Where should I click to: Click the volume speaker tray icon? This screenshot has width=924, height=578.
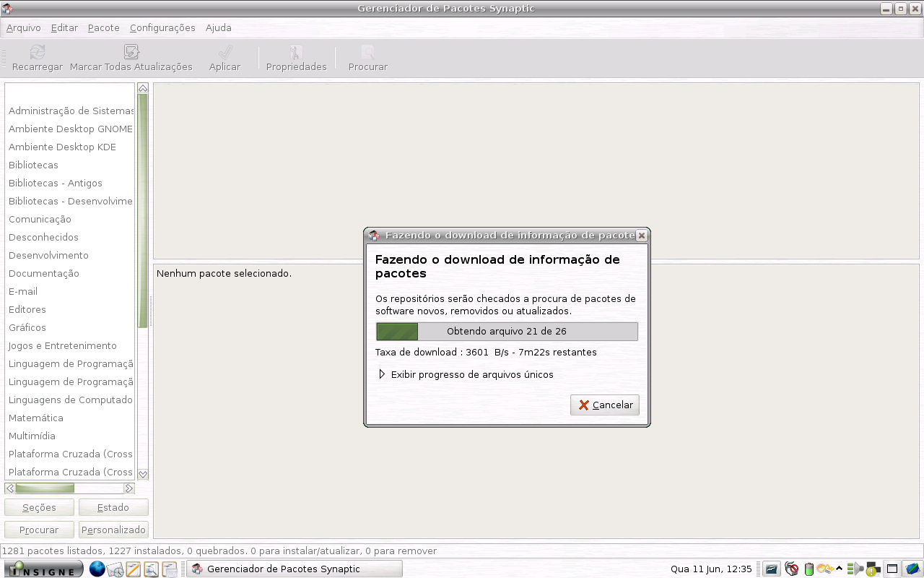855,569
